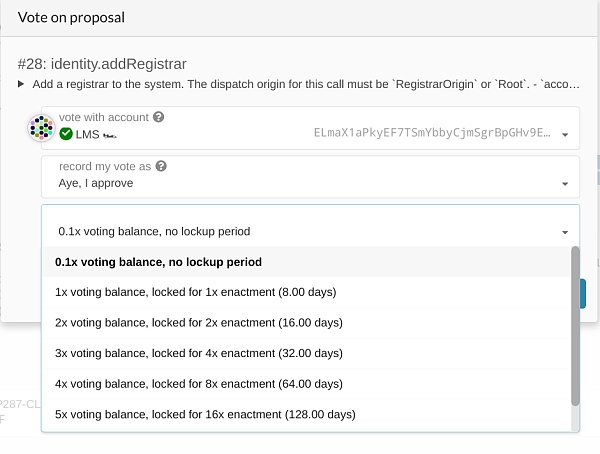This screenshot has width=600, height=454.
Task: Click help icon beside "vote with account"
Action: (158, 117)
